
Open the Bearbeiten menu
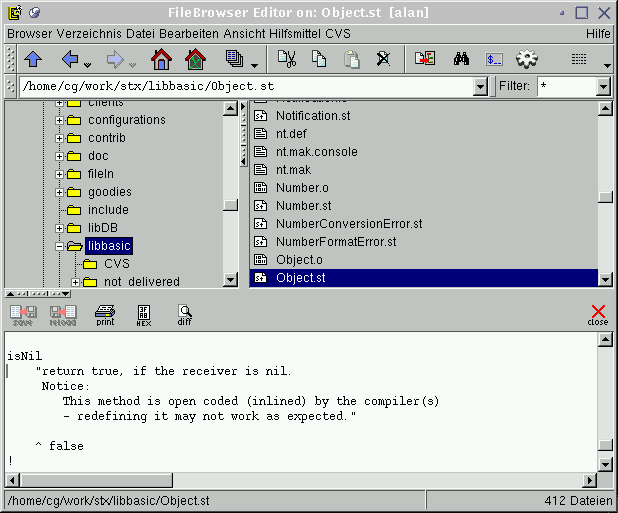189,34
